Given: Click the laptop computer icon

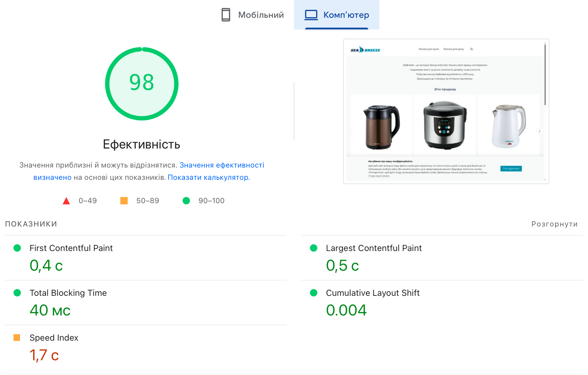Looking at the screenshot, I should [x=311, y=15].
